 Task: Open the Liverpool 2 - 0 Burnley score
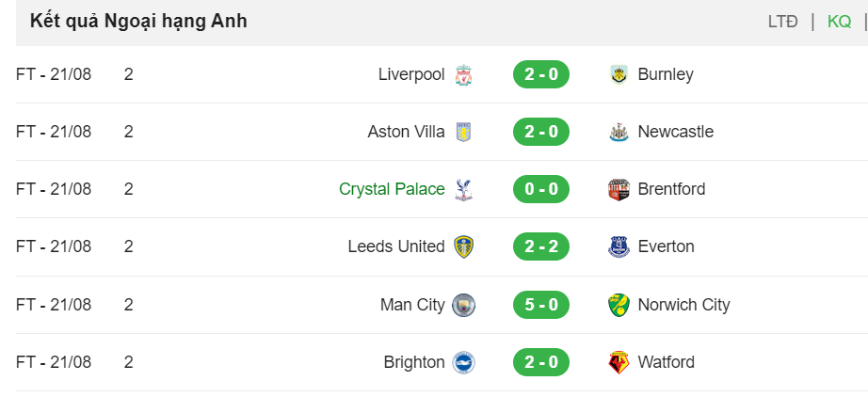(x=540, y=74)
